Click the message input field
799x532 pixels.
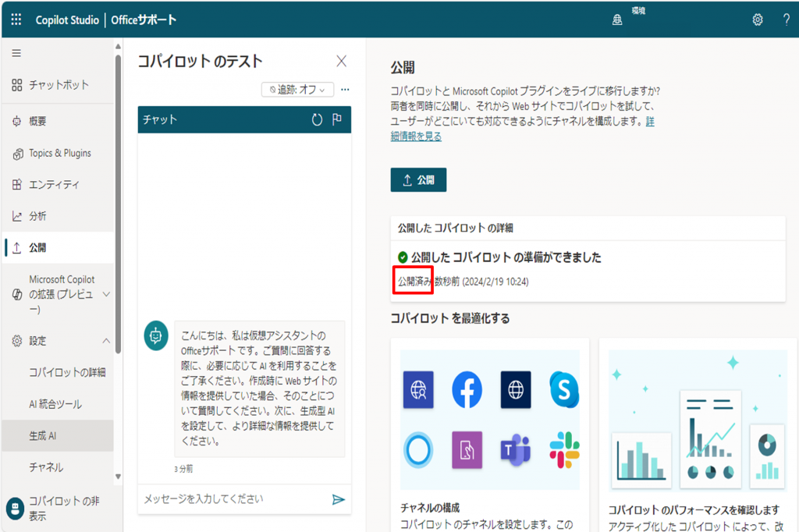point(234,499)
